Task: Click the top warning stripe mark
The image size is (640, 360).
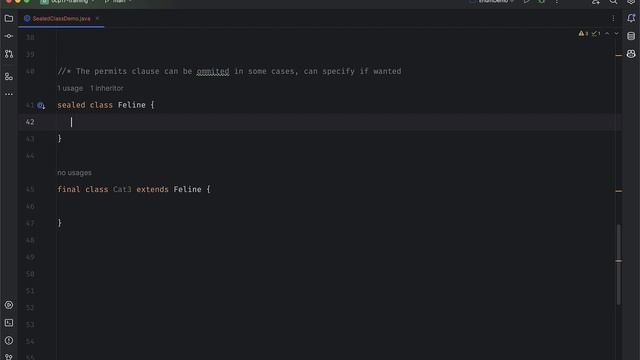Action: coord(619,55)
